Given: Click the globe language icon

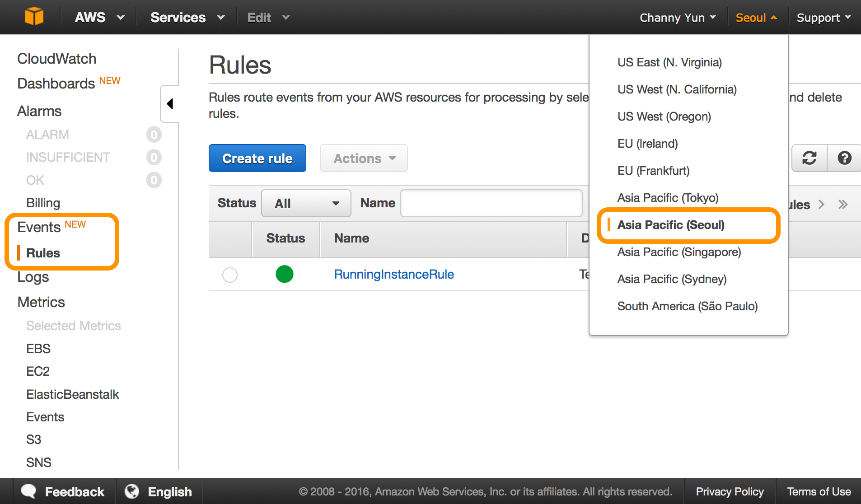Looking at the screenshot, I should pos(132,491).
